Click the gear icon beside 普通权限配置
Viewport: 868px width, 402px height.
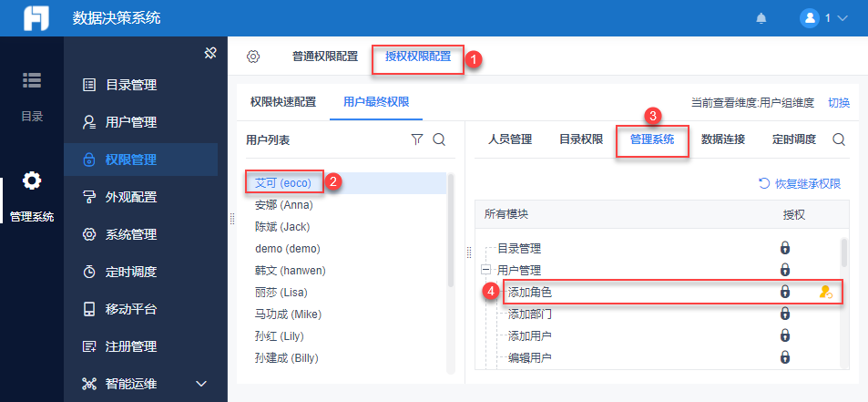pos(253,57)
